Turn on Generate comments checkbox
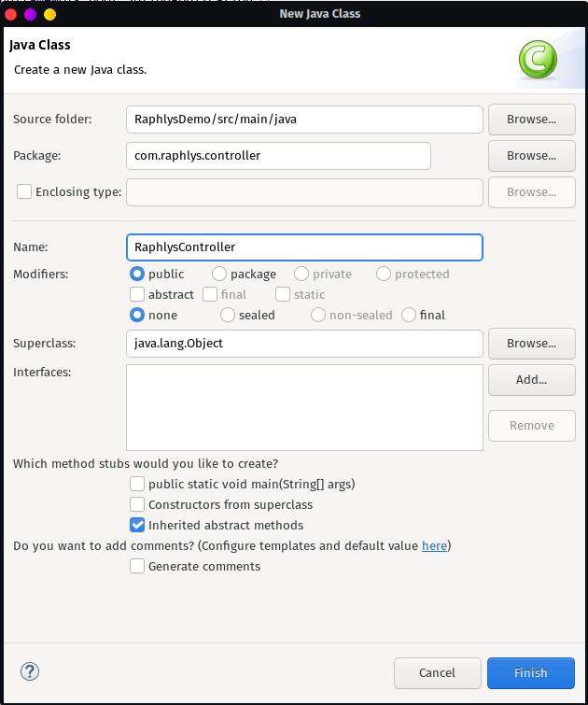Screen dimensions: 588x705 point(137,566)
